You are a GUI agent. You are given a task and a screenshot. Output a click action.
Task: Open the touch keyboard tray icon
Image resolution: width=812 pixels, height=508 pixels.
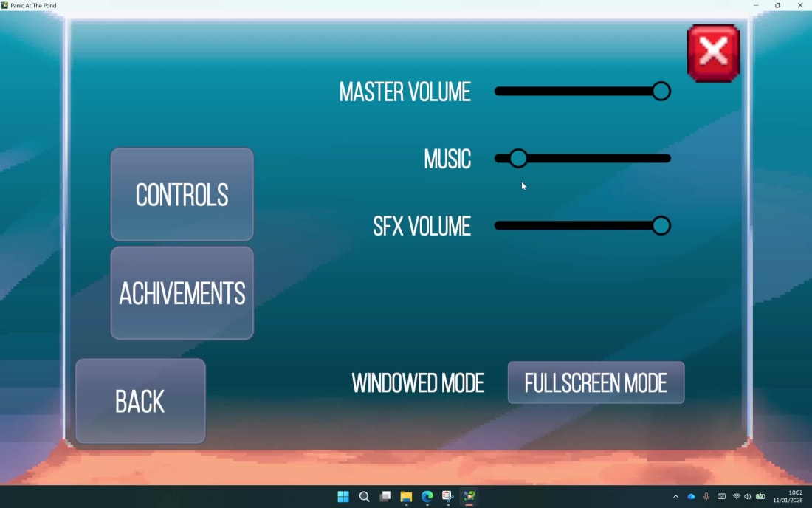coord(721,497)
